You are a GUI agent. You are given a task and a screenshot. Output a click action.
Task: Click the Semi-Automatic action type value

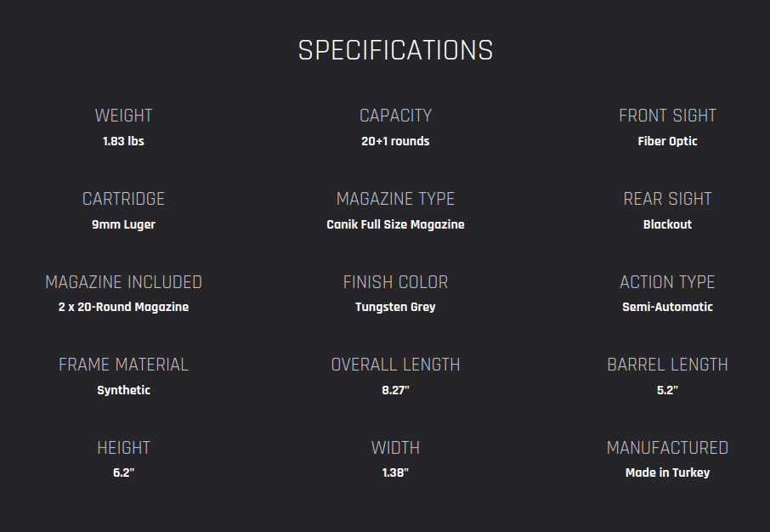click(x=667, y=307)
